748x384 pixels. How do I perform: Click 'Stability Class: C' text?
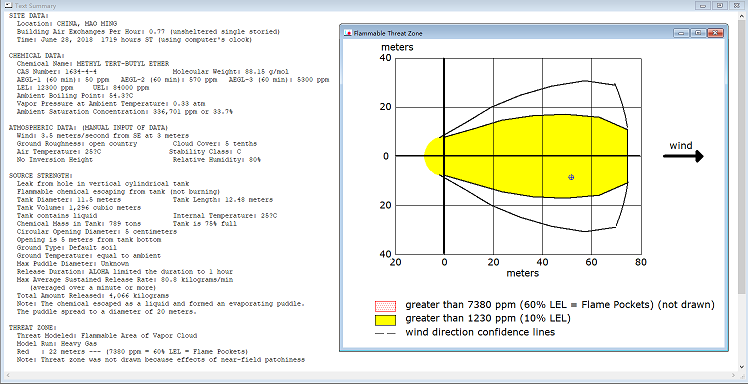205,152
